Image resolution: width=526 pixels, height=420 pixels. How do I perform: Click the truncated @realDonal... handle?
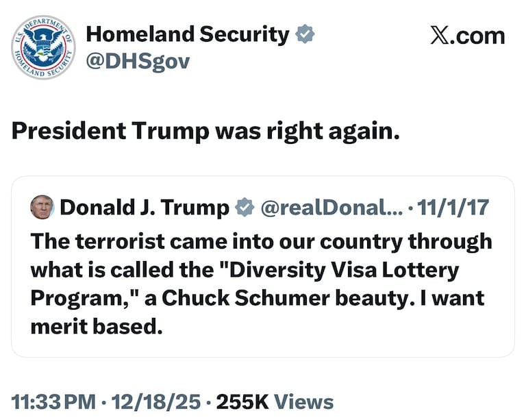coord(331,208)
